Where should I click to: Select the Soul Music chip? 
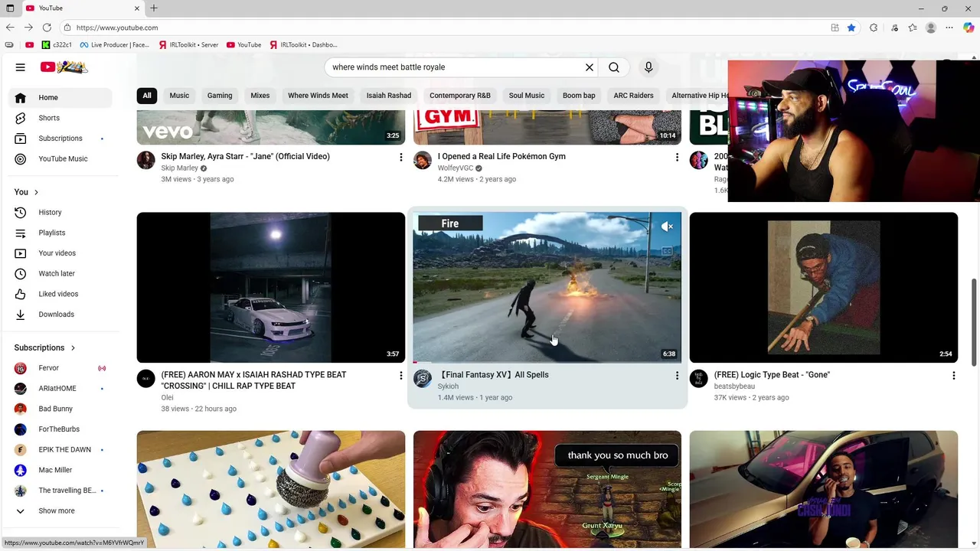[x=527, y=96]
